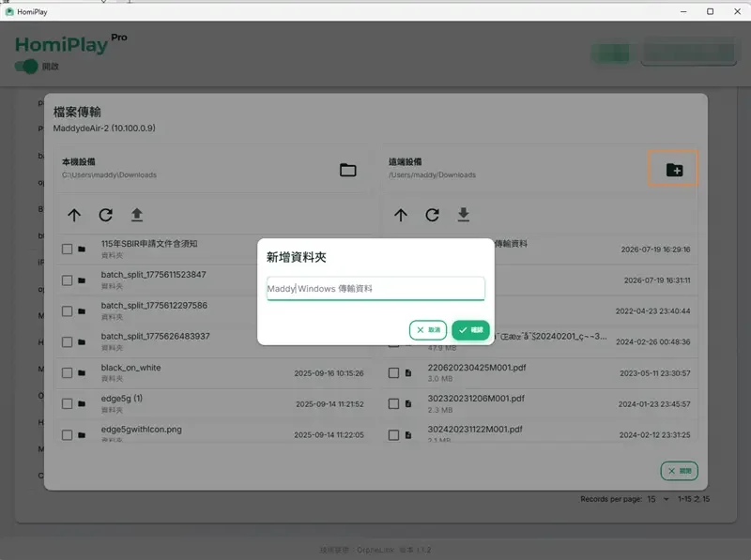This screenshot has height=560, width=751.
Task: Click file icon of 302420231122M001.pdf
Action: pyautogui.click(x=408, y=435)
